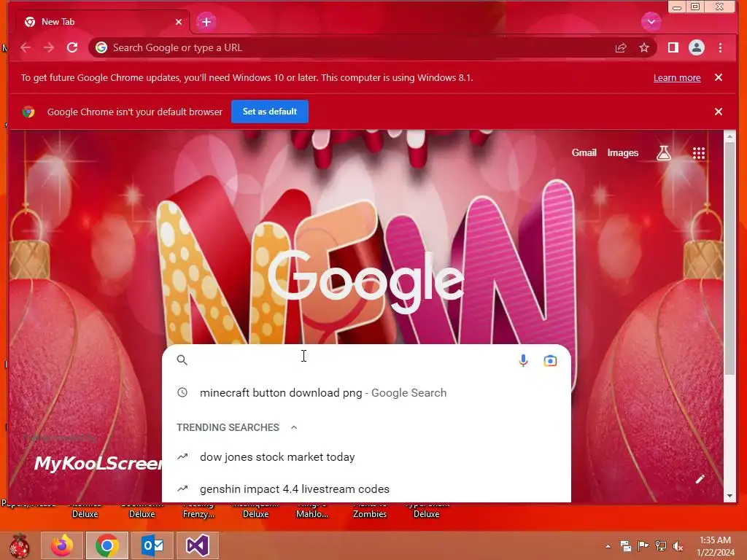Open the Learn more link
Screen dimensions: 747x560
click(x=677, y=77)
